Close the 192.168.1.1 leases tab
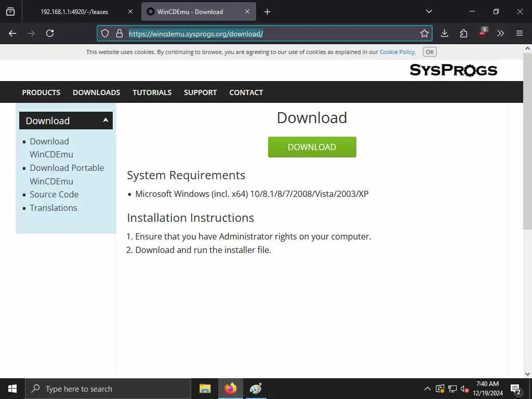The width and height of the screenshot is (532, 399). tap(130, 11)
